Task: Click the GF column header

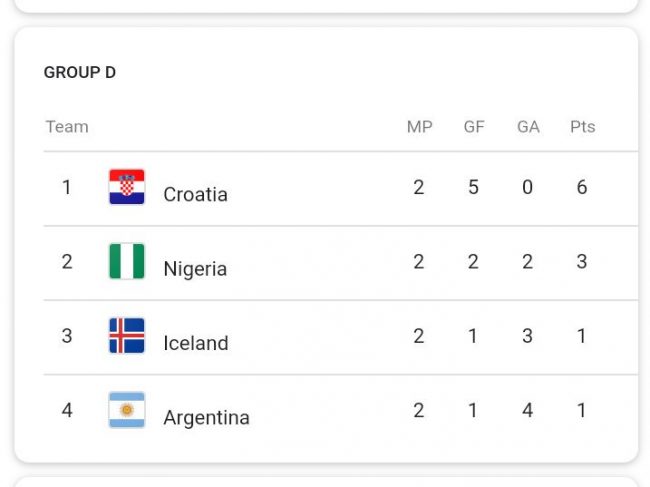Action: (474, 127)
